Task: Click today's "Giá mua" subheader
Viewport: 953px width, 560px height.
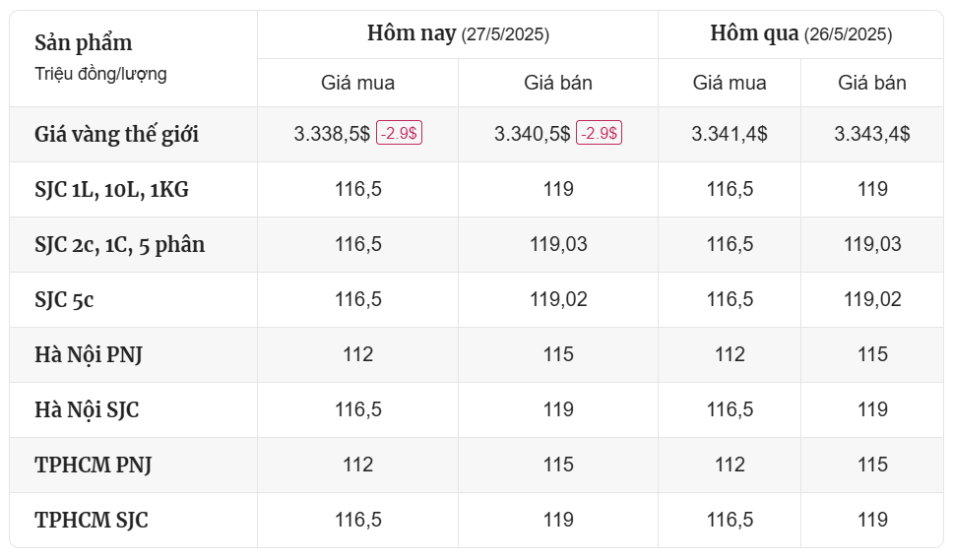Action: [358, 83]
